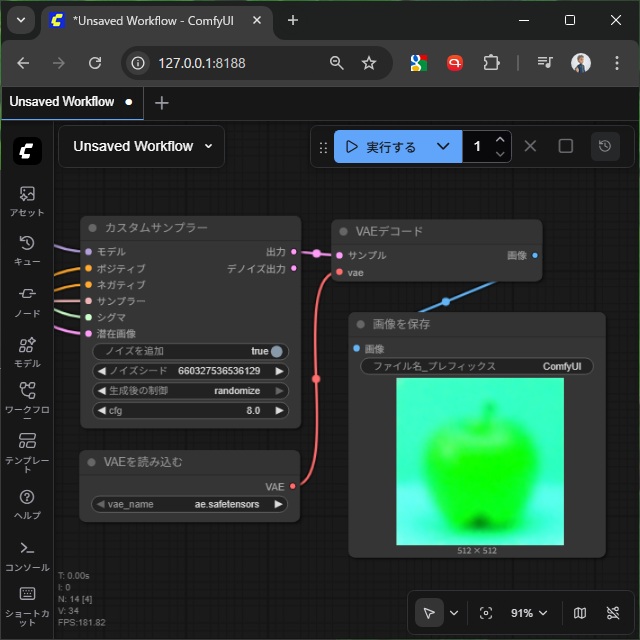Click the 実行する run button
The width and height of the screenshot is (640, 640).
382,147
